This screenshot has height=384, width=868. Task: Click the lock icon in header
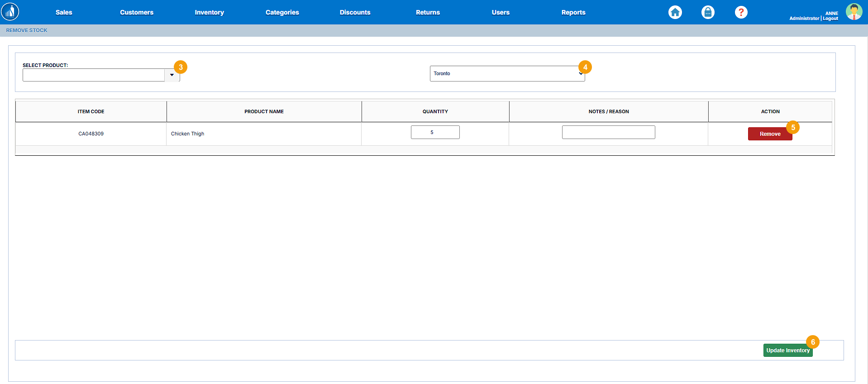pos(708,12)
